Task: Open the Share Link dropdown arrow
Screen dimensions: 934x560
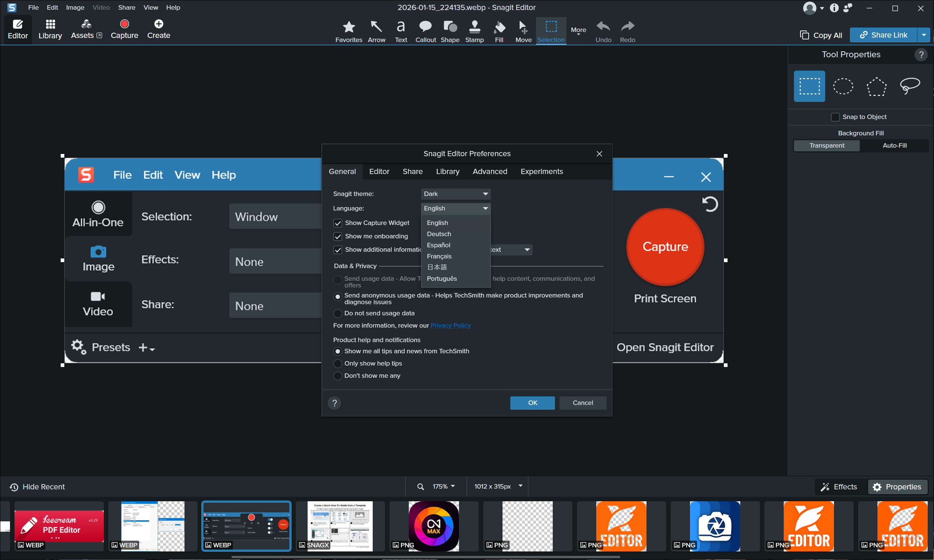Action: [x=924, y=35]
